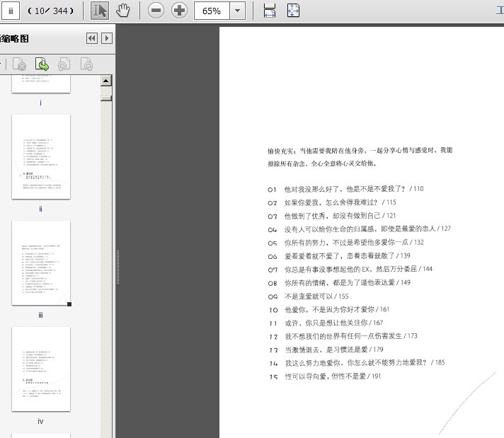Fit page width with scrolling icon
This screenshot has width=504, height=438.
tap(270, 11)
